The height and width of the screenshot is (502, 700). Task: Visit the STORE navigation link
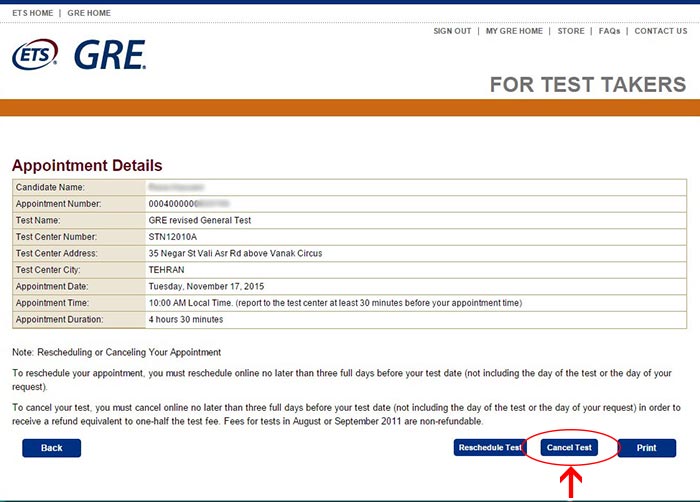pyautogui.click(x=571, y=31)
